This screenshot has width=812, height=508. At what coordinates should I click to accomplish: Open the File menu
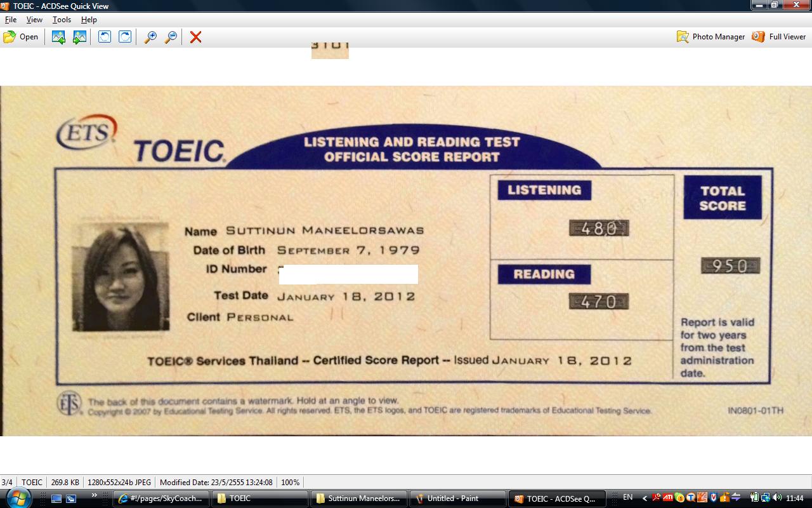pos(11,20)
